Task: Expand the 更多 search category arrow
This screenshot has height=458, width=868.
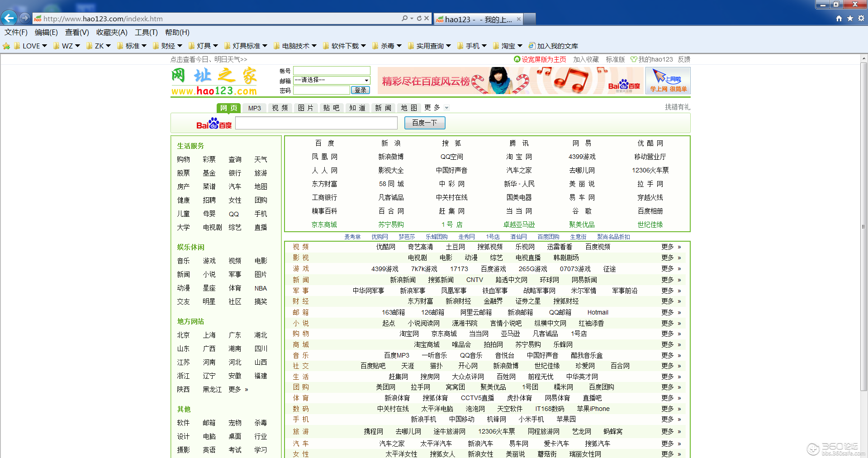Action: (x=447, y=108)
